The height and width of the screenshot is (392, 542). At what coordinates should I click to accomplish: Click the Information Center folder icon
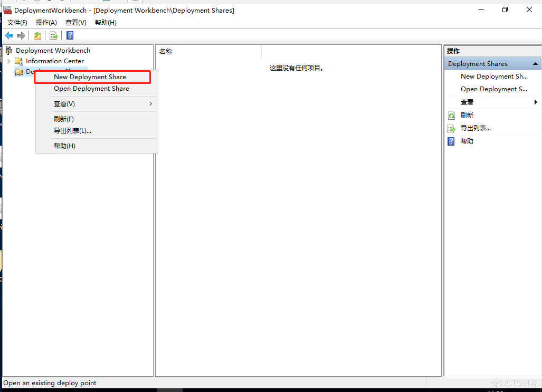click(x=19, y=61)
